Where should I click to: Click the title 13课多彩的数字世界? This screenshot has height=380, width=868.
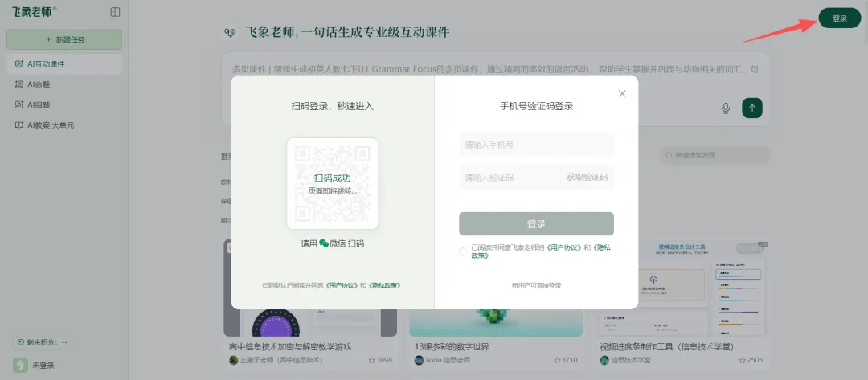point(452,347)
